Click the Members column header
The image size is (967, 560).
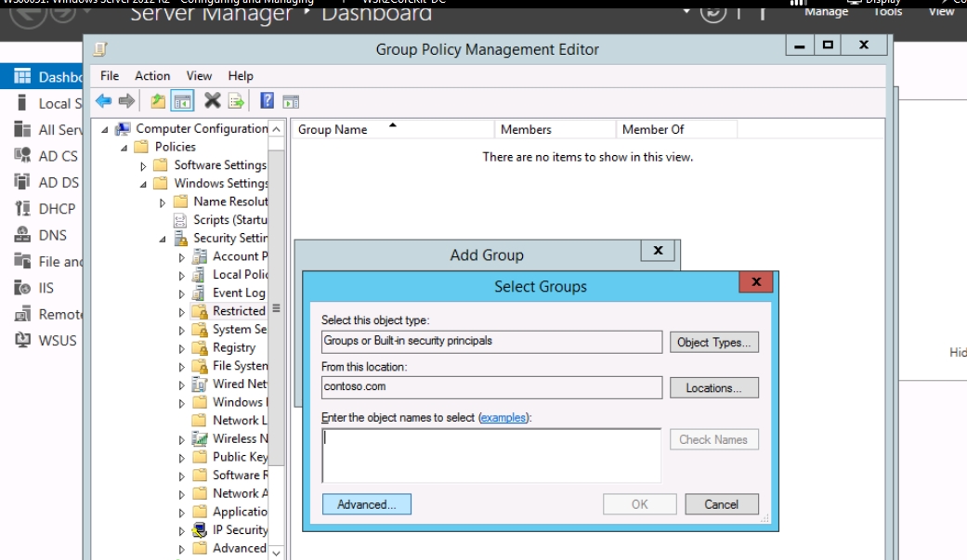click(555, 129)
